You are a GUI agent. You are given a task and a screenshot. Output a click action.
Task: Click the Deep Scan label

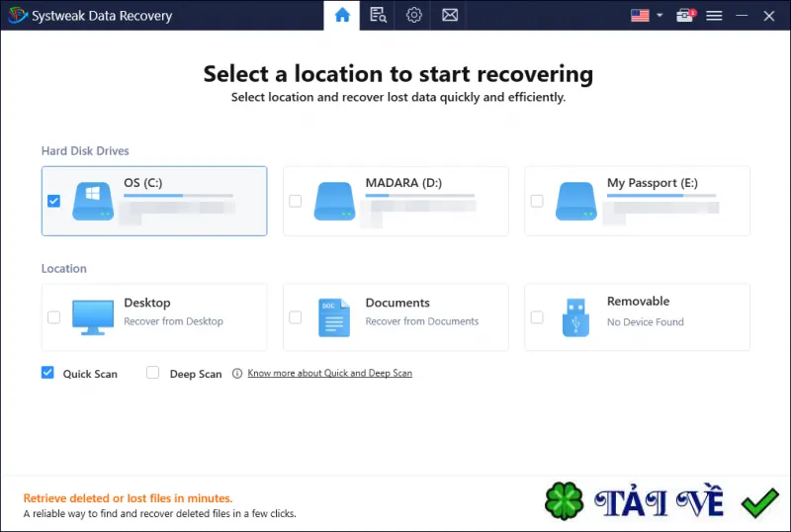tap(196, 374)
